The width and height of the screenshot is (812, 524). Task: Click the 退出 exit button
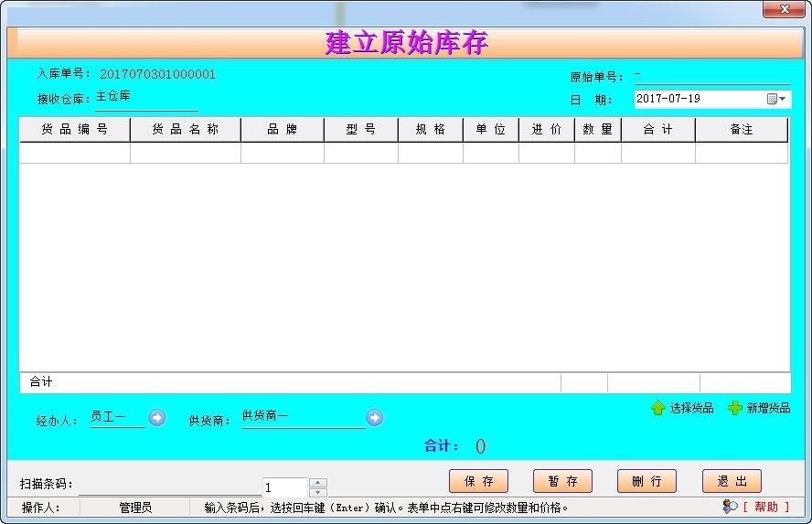[732, 481]
